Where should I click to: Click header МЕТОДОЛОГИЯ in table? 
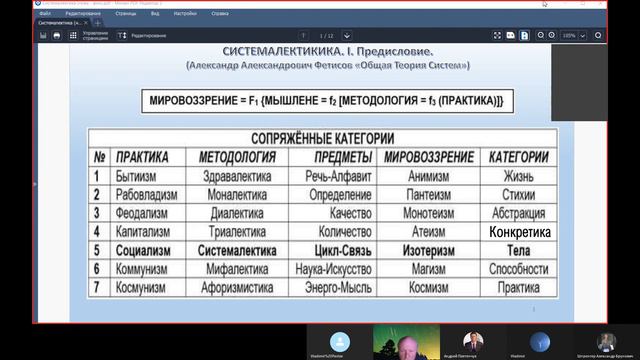click(237, 157)
